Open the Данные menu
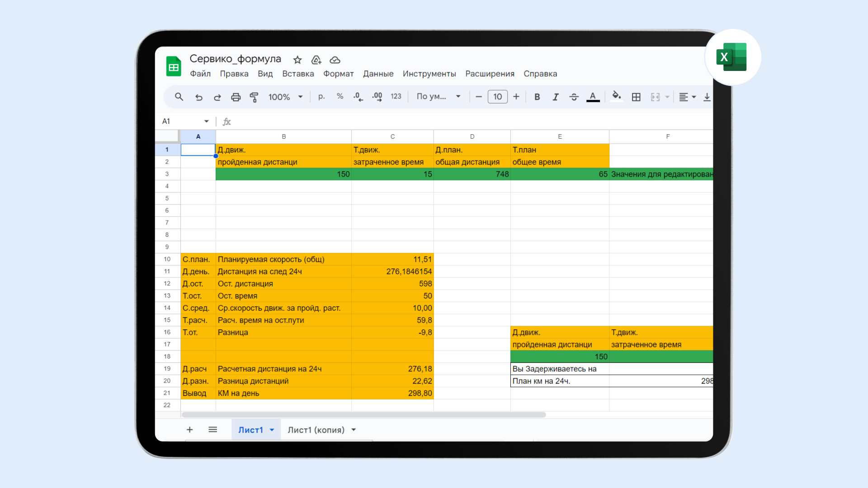This screenshot has height=488, width=868. coord(378,74)
